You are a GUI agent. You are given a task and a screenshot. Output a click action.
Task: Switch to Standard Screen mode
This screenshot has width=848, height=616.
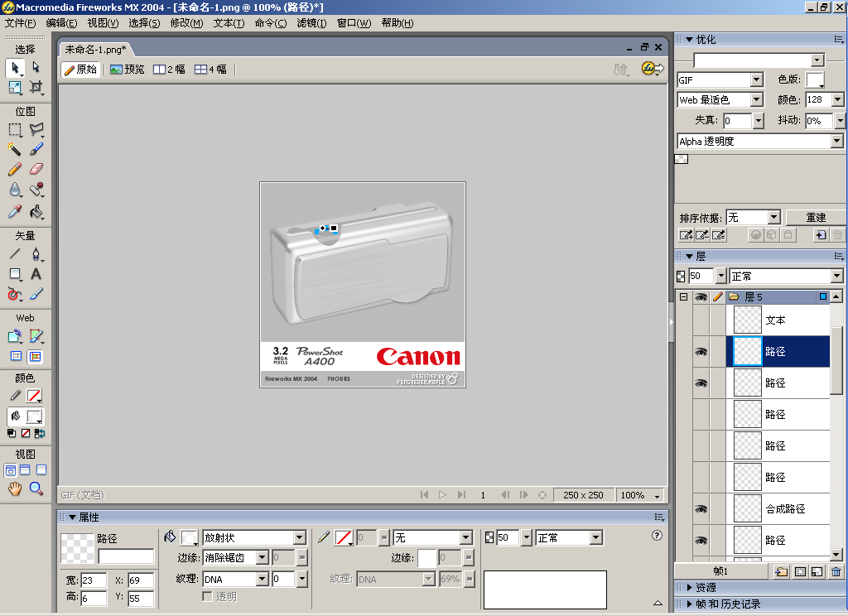coord(10,470)
